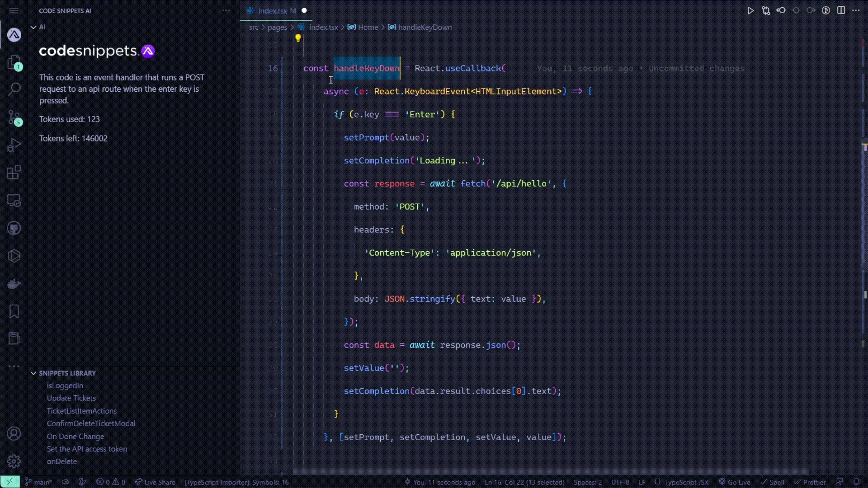Click the Home breadcrumb symbol
The image size is (868, 488).
click(368, 27)
